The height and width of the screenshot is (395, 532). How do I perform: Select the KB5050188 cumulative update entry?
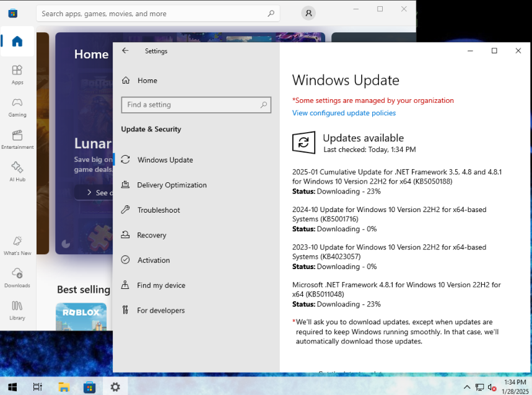[397, 181]
